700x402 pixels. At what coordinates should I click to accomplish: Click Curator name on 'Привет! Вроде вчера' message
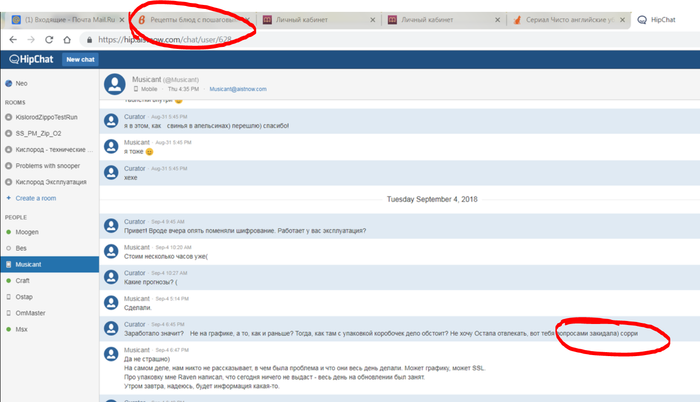pos(134,222)
